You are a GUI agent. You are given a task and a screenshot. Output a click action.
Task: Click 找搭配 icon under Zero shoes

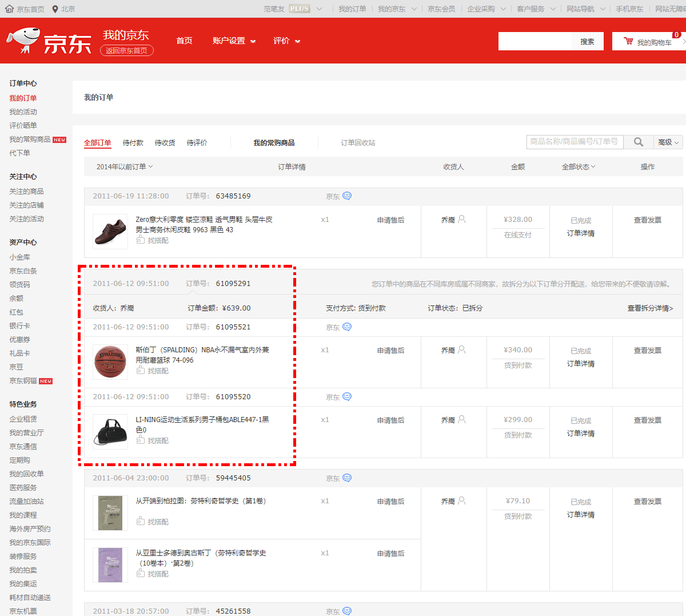(x=141, y=240)
